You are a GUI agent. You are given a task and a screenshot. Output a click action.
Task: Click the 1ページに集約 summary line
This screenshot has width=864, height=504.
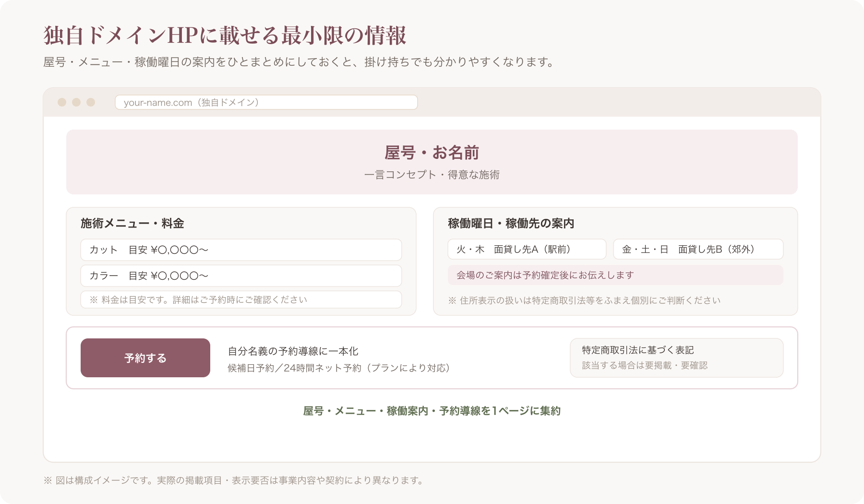432,411
